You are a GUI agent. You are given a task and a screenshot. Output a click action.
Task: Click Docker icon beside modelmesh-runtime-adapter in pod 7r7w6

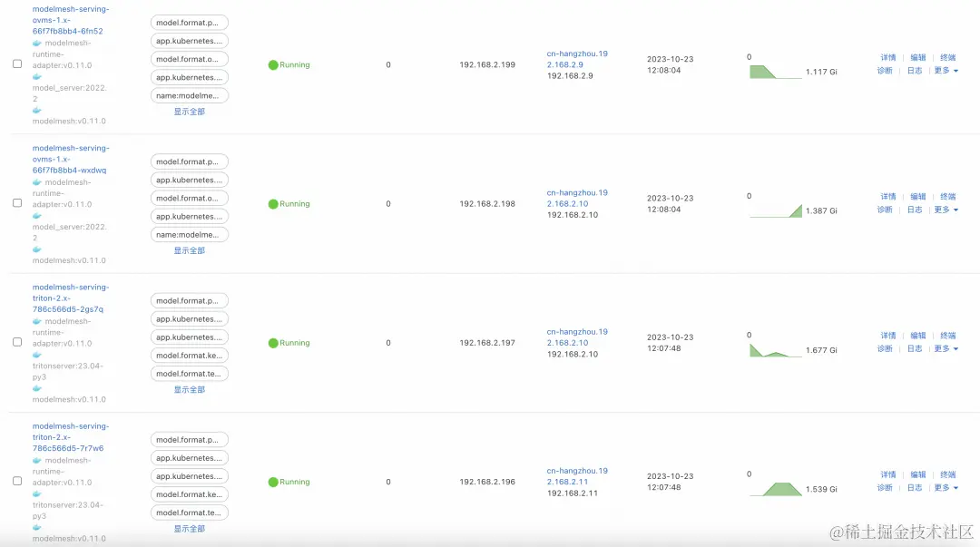click(37, 461)
